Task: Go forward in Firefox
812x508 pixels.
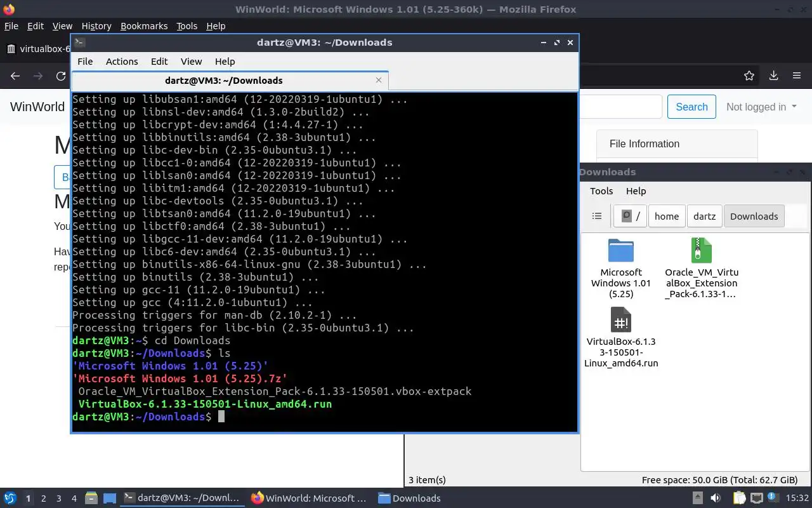Action: tap(38, 76)
